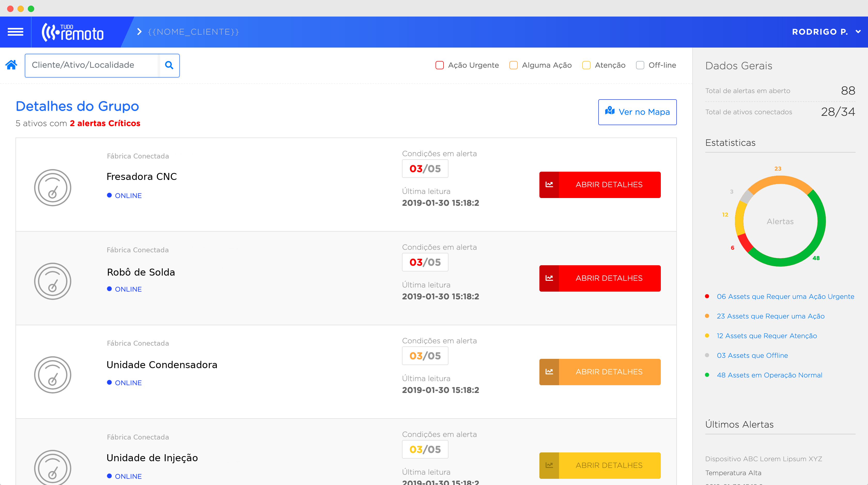The width and height of the screenshot is (868, 485).
Task: Check the Off-line filter checkbox
Action: click(640, 65)
